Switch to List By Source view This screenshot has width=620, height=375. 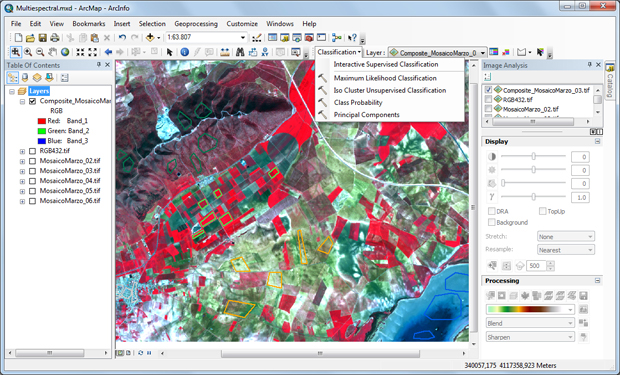click(25, 78)
